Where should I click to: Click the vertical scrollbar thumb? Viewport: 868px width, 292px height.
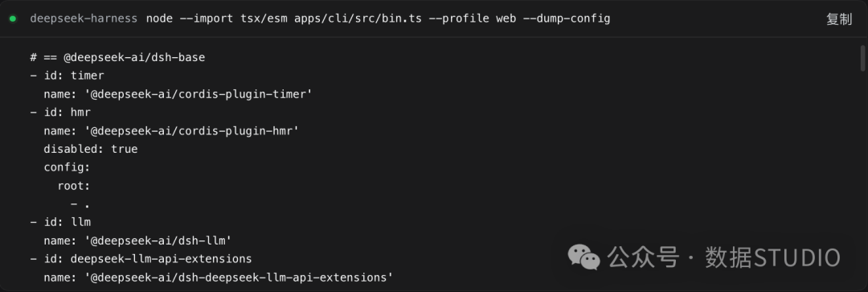point(862,58)
